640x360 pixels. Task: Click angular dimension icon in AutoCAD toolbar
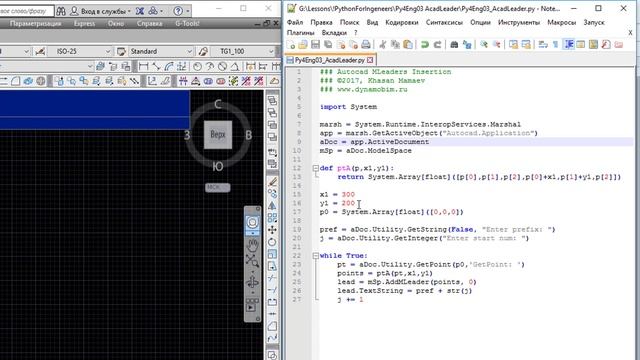(235, 66)
